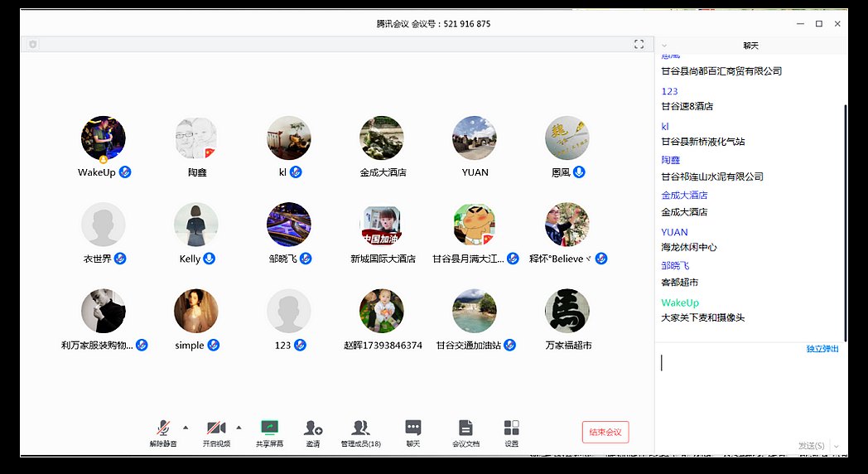Open 管理成员(18) member management
The width and height of the screenshot is (868, 474).
(x=360, y=428)
